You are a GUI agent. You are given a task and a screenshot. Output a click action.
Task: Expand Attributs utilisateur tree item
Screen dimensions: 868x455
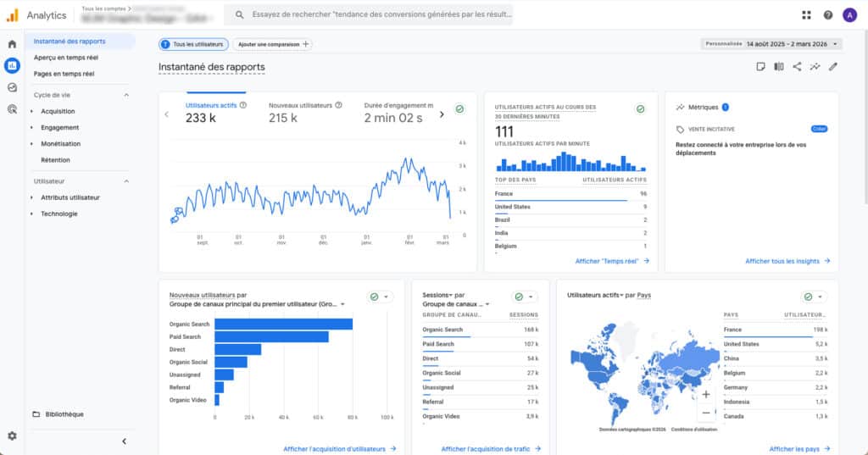[x=31, y=197]
